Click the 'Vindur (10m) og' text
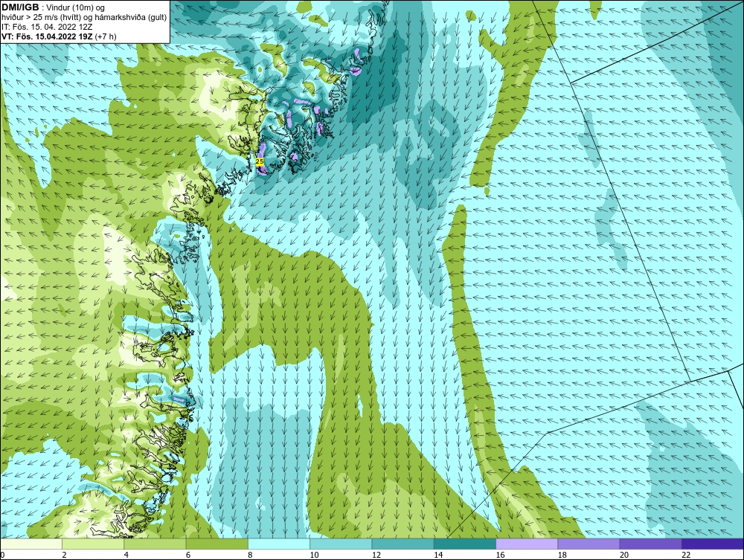 77,7
